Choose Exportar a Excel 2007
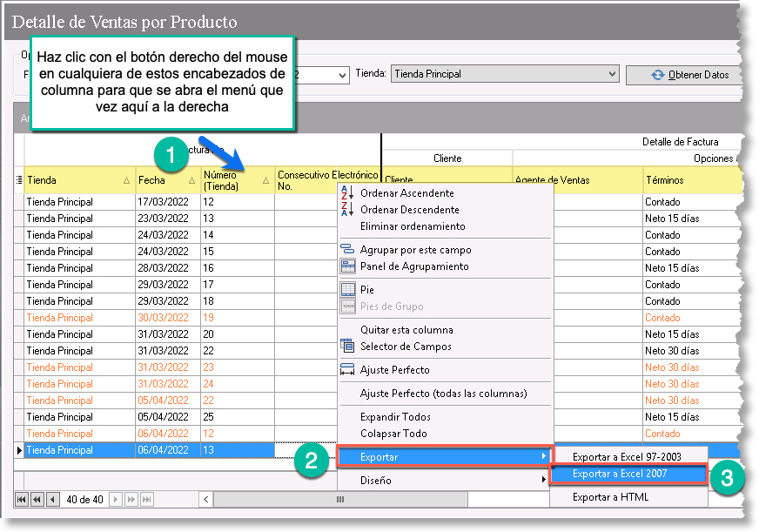The image size is (759, 532). pyautogui.click(x=628, y=474)
